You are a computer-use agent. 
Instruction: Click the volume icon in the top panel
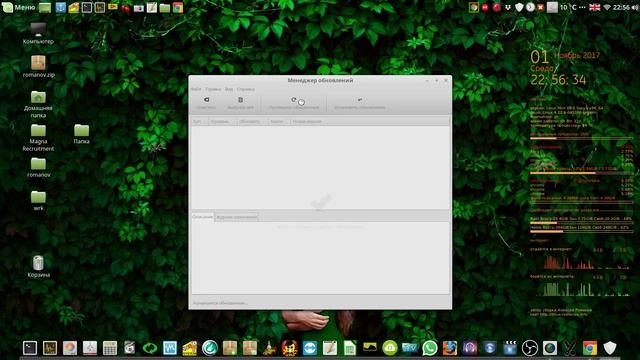tap(635, 7)
